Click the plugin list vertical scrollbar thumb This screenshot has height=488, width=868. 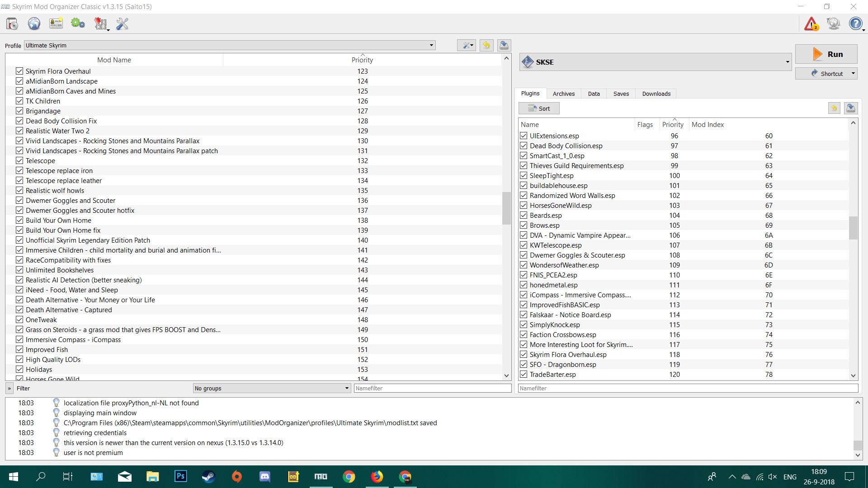pyautogui.click(x=854, y=228)
